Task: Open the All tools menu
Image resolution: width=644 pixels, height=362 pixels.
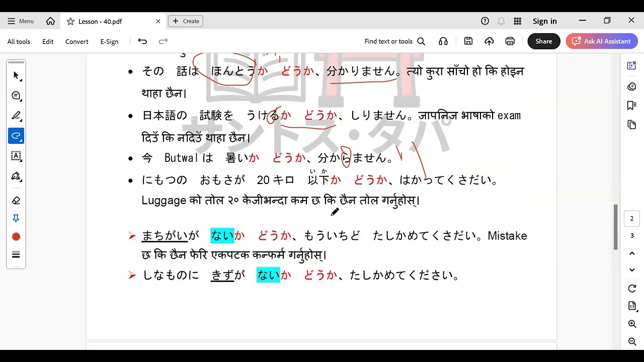Action: 19,42
